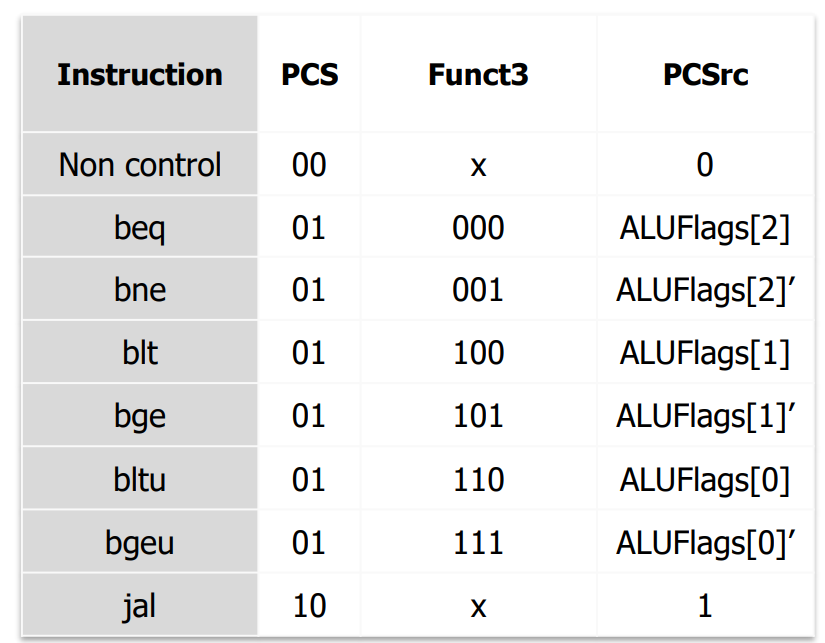
Task: Click the PCSrc cell in the beq row
Action: coord(705,228)
